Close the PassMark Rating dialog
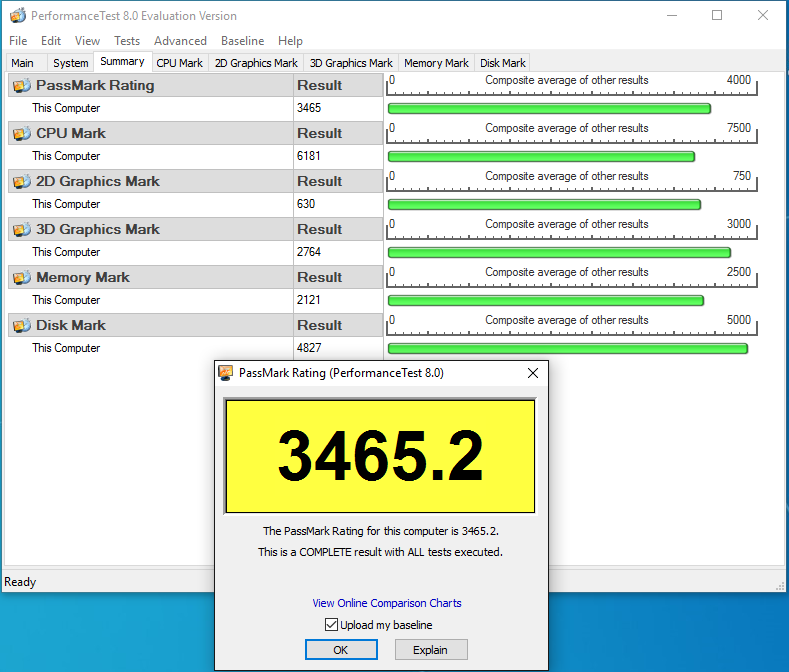789x672 pixels. [533, 373]
